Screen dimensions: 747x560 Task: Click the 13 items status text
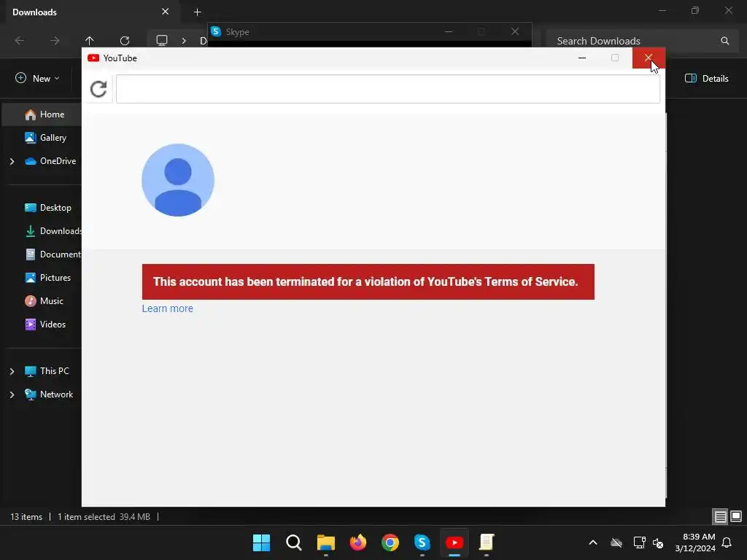click(26, 517)
